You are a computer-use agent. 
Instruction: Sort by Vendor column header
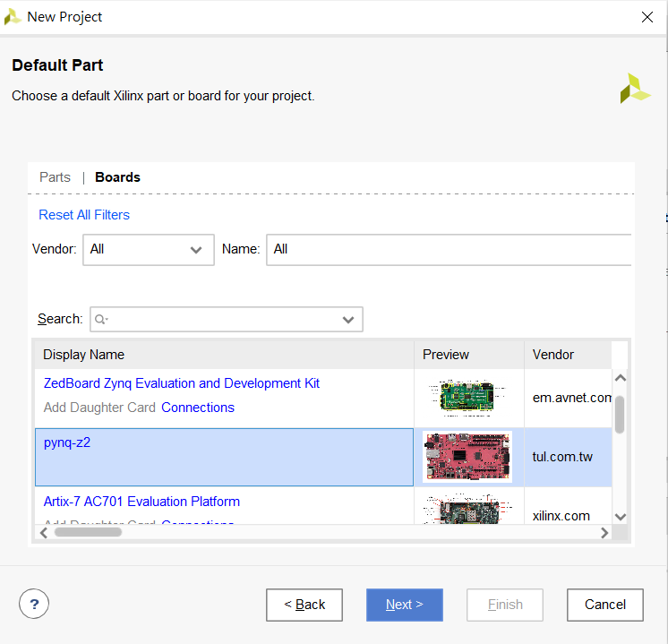(568, 355)
